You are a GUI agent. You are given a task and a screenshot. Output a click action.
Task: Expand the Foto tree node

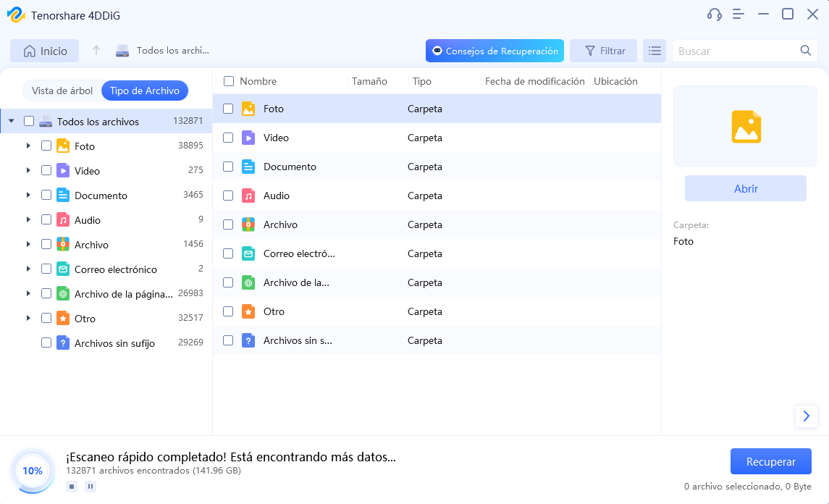tap(28, 146)
